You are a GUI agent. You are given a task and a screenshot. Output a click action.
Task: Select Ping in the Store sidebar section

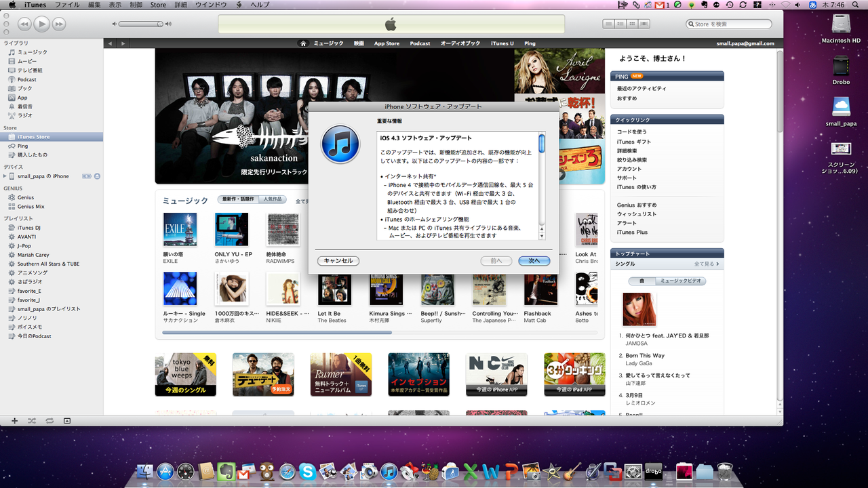pyautogui.click(x=22, y=146)
